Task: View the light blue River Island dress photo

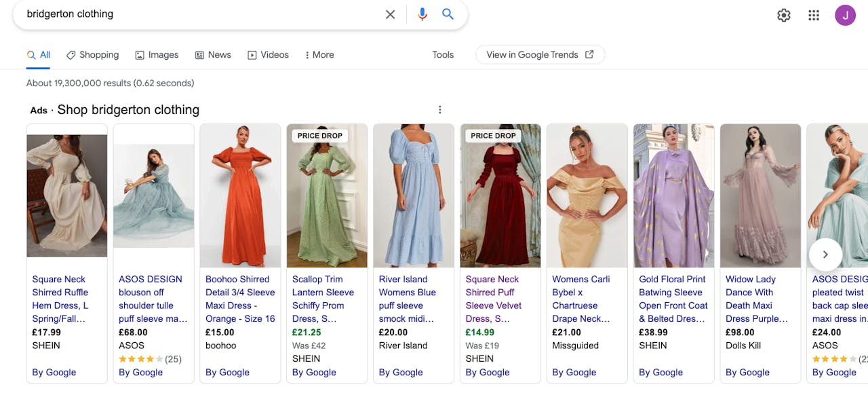Action: click(414, 195)
